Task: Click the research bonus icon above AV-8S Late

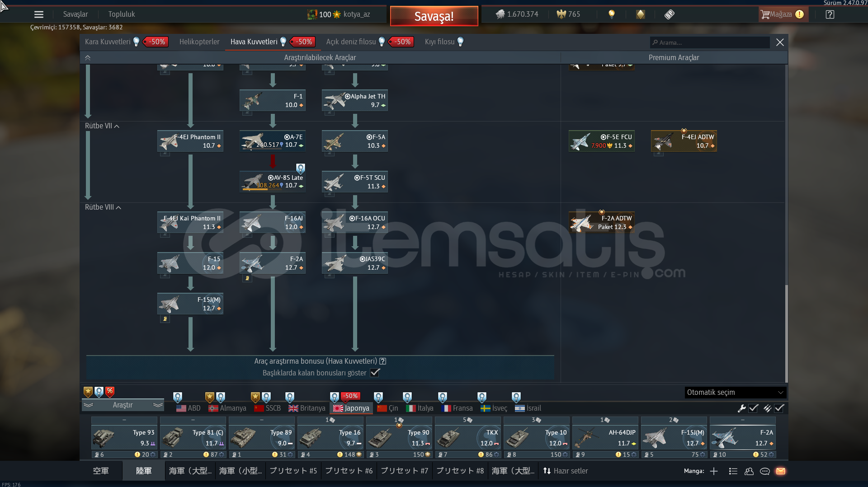Action: pyautogui.click(x=301, y=169)
